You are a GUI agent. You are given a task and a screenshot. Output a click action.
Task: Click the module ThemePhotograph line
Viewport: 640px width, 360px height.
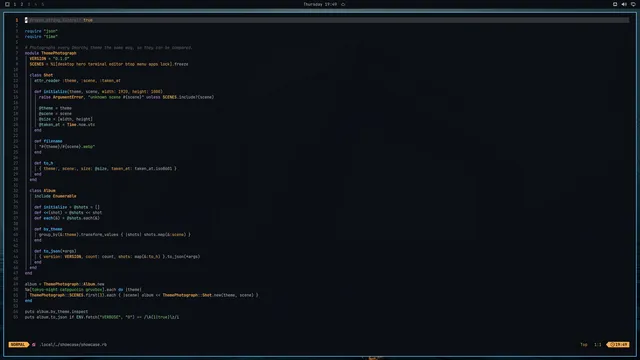click(51, 53)
